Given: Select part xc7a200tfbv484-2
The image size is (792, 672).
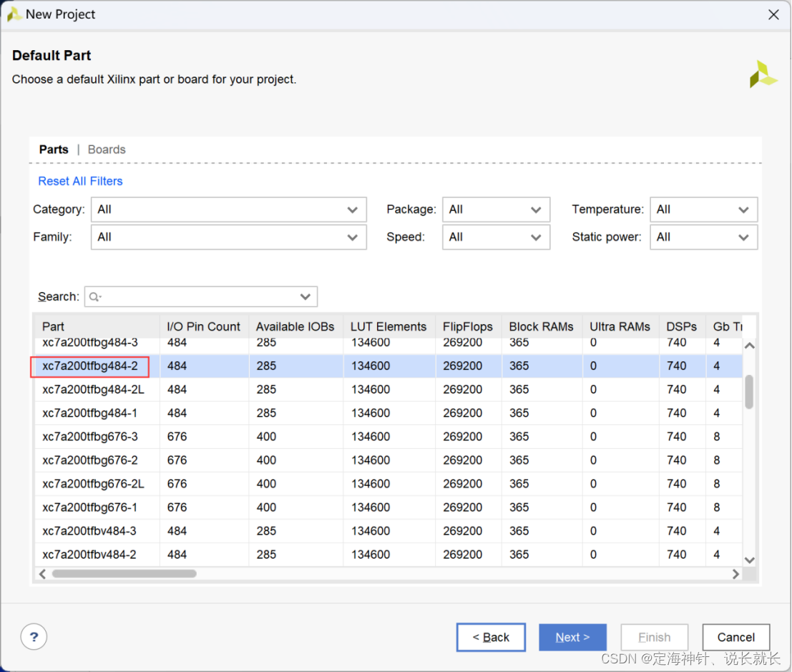Looking at the screenshot, I should click(x=89, y=555).
